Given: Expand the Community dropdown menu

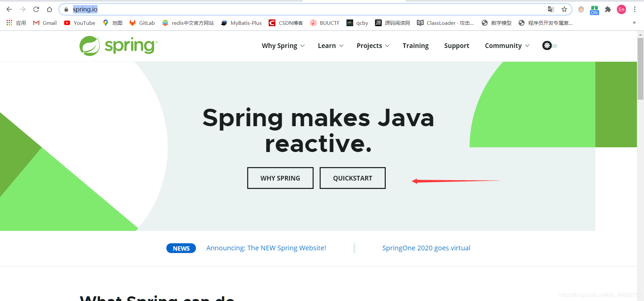Looking at the screenshot, I should 507,46.
